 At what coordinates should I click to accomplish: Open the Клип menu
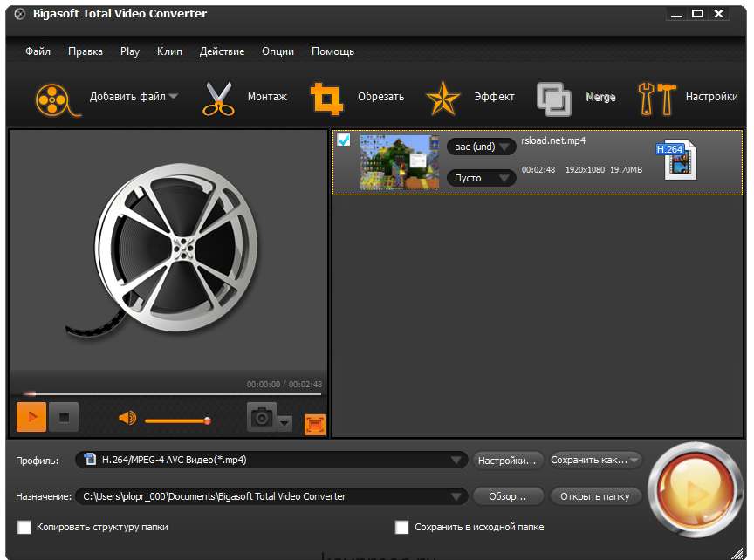point(169,51)
